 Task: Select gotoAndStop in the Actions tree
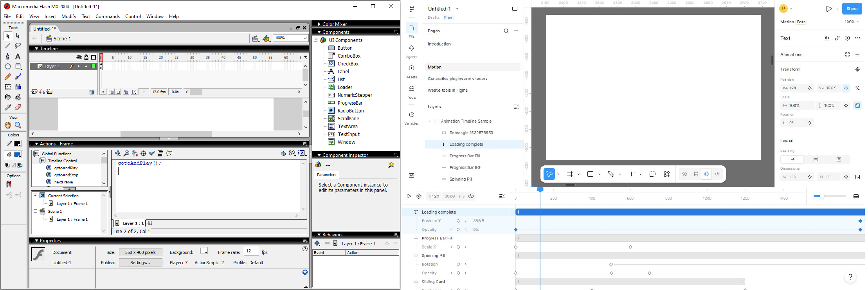(66, 175)
